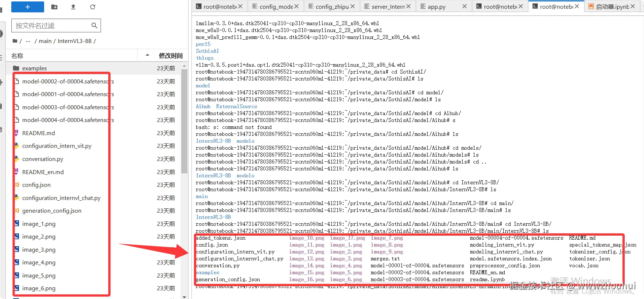644x299 pixels.
Task: Close the app.py tab
Action: (465, 7)
